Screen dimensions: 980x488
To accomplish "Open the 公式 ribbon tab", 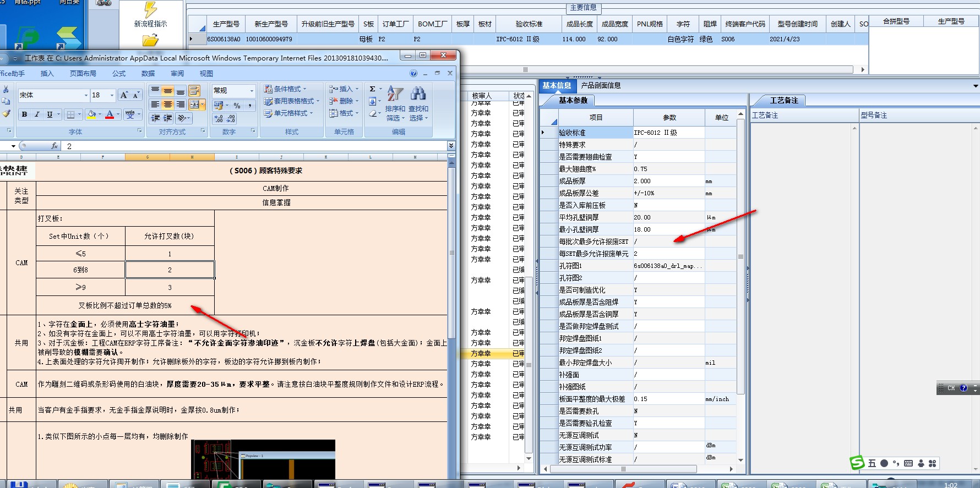I will coord(119,74).
